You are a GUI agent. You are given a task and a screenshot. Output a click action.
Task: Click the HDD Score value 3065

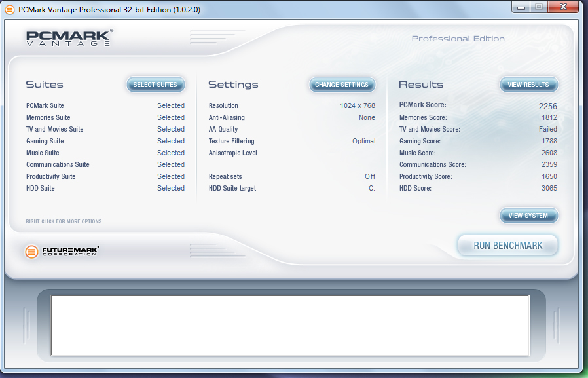549,188
